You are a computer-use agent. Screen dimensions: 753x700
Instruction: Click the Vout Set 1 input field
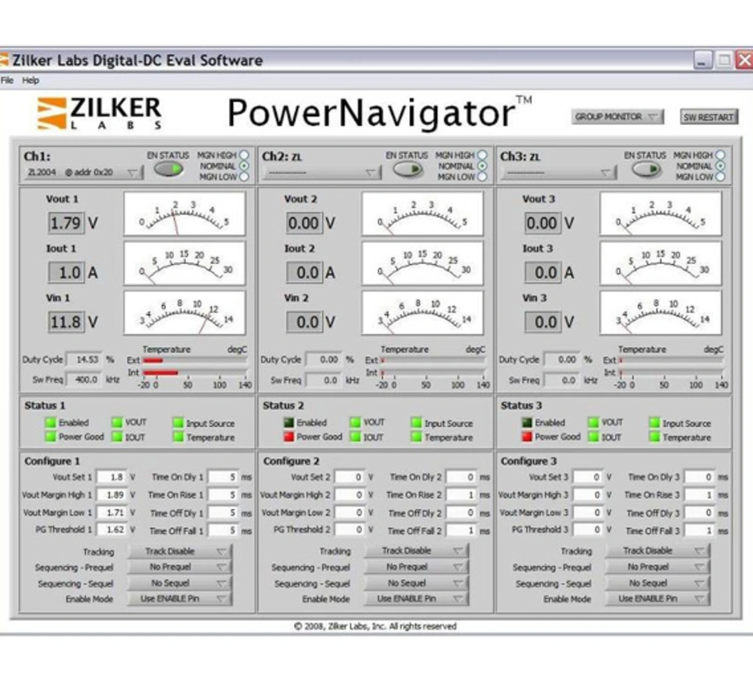tap(112, 477)
